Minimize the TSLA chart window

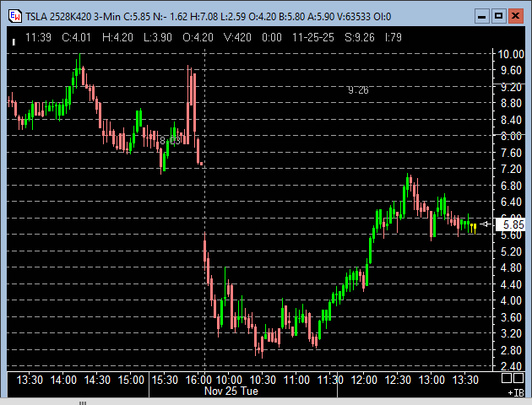480,15
